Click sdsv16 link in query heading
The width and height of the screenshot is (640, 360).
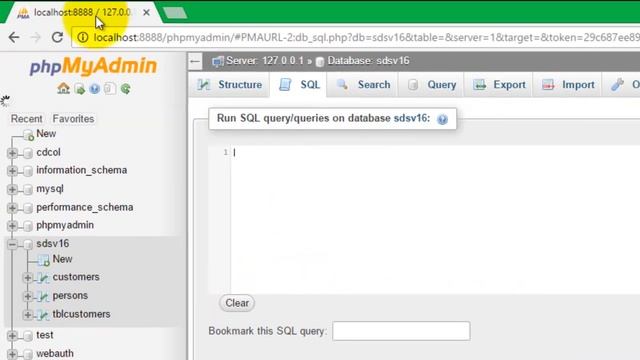click(x=411, y=118)
